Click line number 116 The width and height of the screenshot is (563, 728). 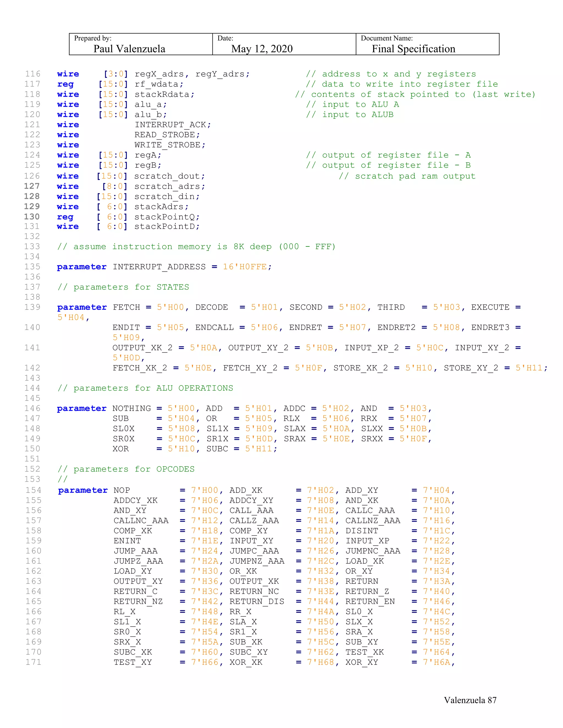click(32, 74)
